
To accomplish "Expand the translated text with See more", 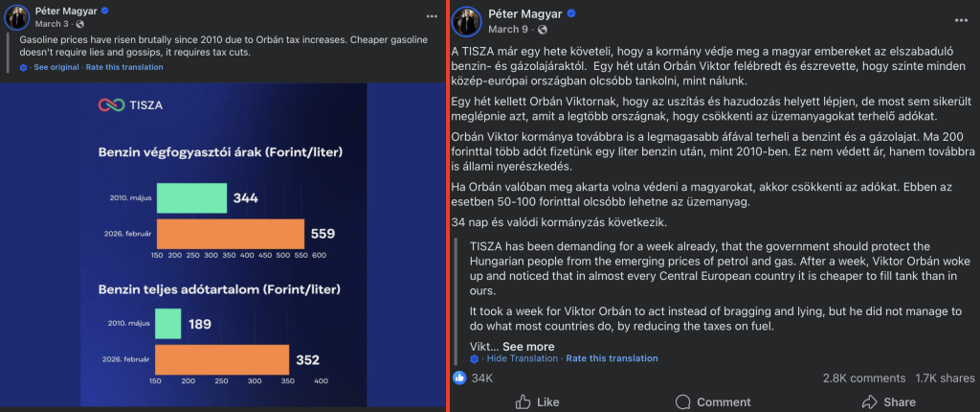I will [527, 347].
